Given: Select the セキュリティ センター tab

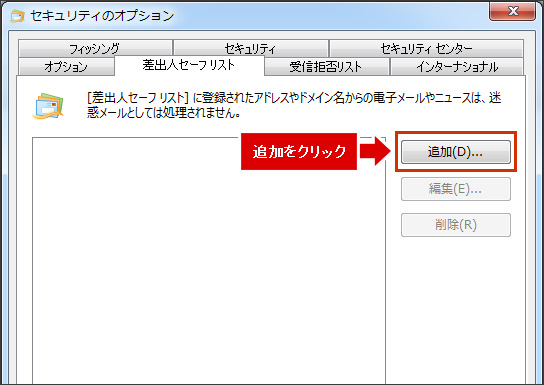Looking at the screenshot, I should pos(426,49).
